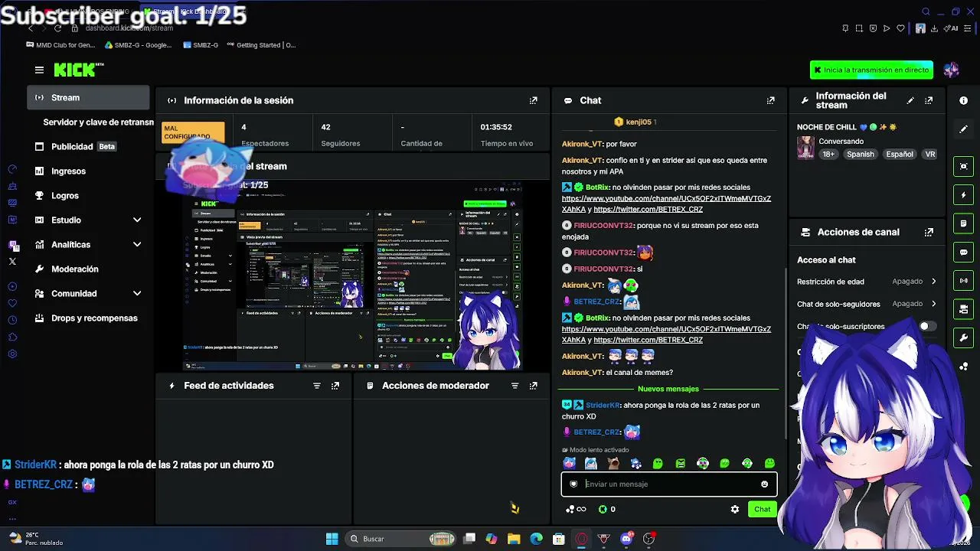Pop out the Feed de actividades panel
The height and width of the screenshot is (551, 980).
335,386
